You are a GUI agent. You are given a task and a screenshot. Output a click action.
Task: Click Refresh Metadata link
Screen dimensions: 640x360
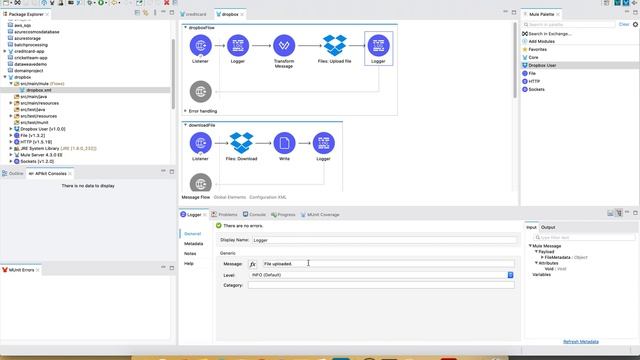(581, 342)
